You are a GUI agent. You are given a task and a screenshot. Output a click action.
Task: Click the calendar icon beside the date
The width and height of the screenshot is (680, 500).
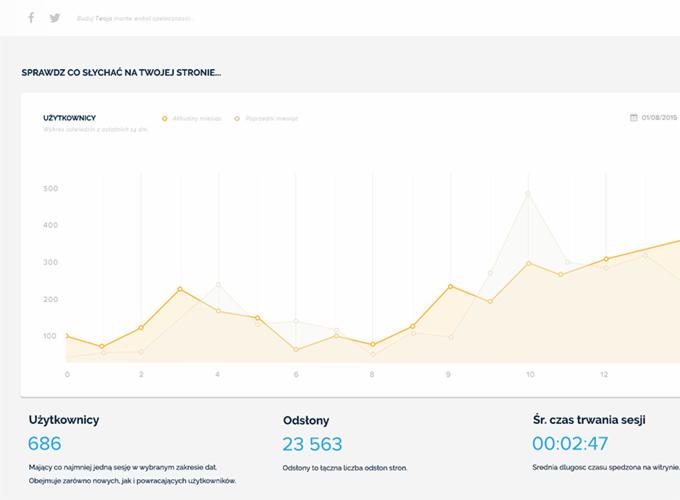point(634,117)
